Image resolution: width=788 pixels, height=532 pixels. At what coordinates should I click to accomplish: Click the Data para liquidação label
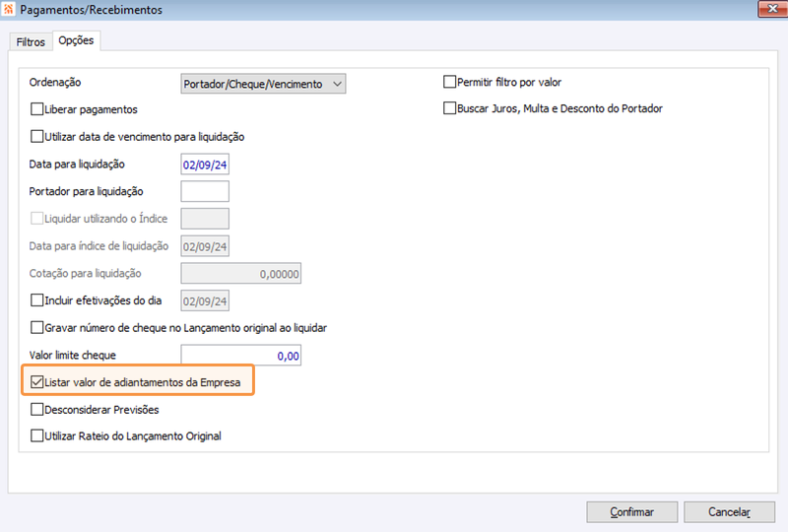(77, 164)
